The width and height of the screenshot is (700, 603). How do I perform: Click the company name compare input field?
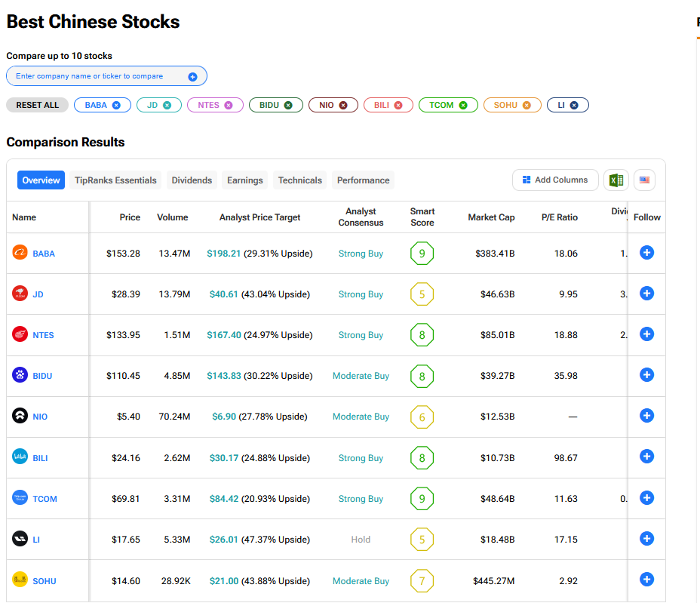point(98,76)
